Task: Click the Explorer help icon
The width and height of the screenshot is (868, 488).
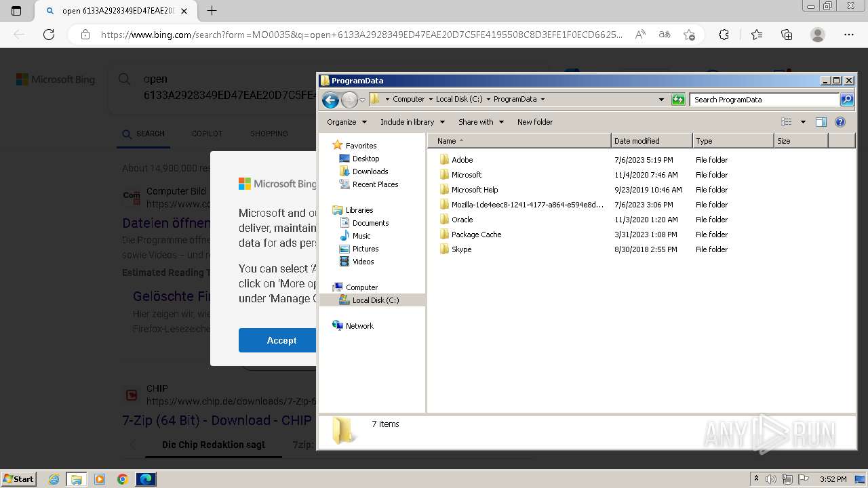Action: (840, 122)
